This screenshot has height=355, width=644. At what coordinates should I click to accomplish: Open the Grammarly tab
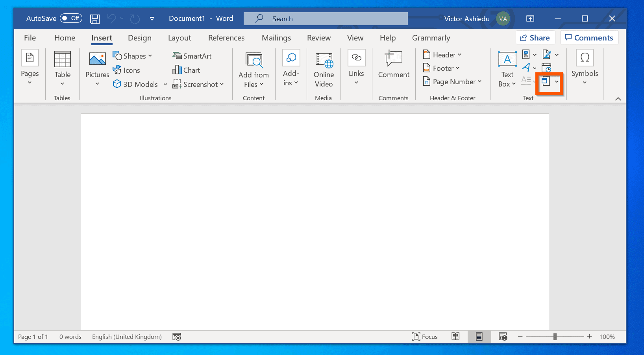click(431, 38)
